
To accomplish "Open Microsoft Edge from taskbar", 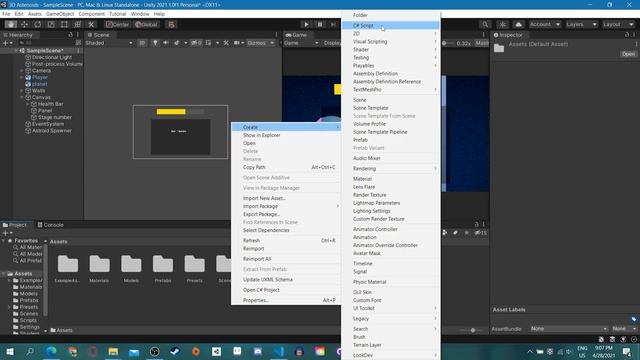I will (51, 351).
